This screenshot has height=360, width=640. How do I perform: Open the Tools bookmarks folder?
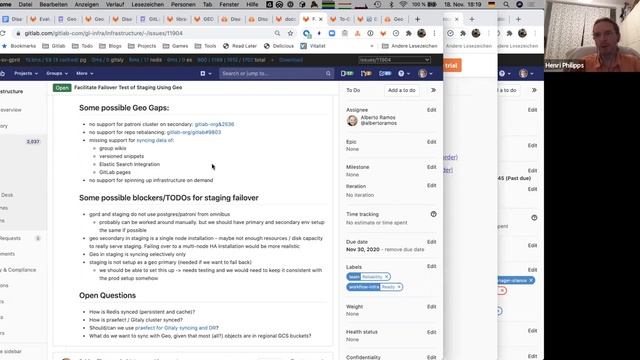point(206,46)
